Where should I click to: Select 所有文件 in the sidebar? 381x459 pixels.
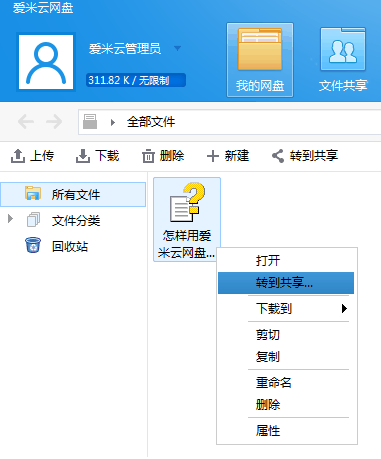(x=73, y=194)
